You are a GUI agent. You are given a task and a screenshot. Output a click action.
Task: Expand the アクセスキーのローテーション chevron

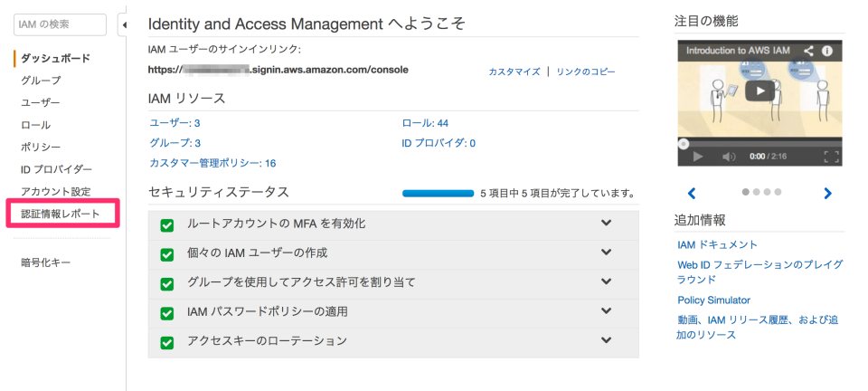point(607,340)
